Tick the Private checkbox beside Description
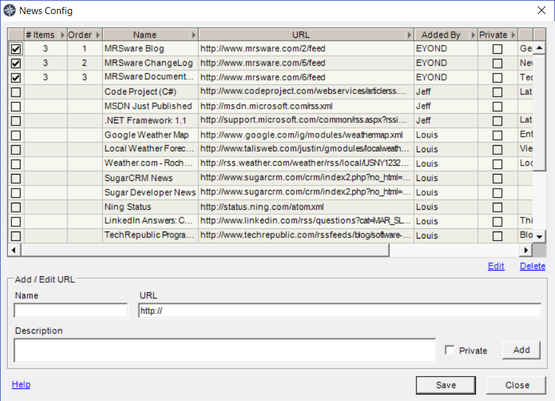This screenshot has height=401, width=555. [450, 350]
